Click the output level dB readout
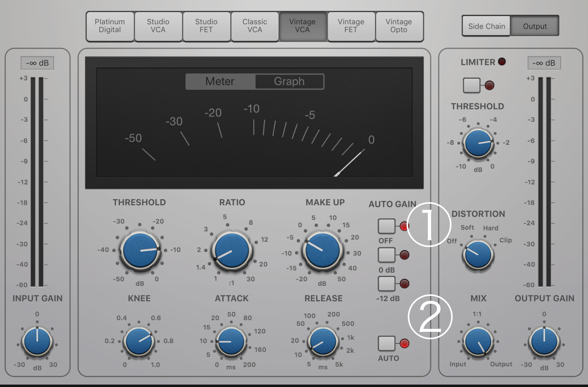This screenshot has height=387, width=588. point(544,63)
